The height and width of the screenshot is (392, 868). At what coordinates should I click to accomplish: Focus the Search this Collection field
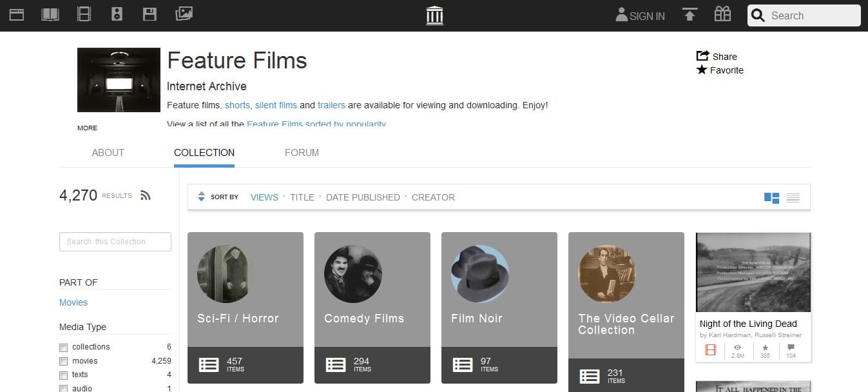[x=115, y=242]
